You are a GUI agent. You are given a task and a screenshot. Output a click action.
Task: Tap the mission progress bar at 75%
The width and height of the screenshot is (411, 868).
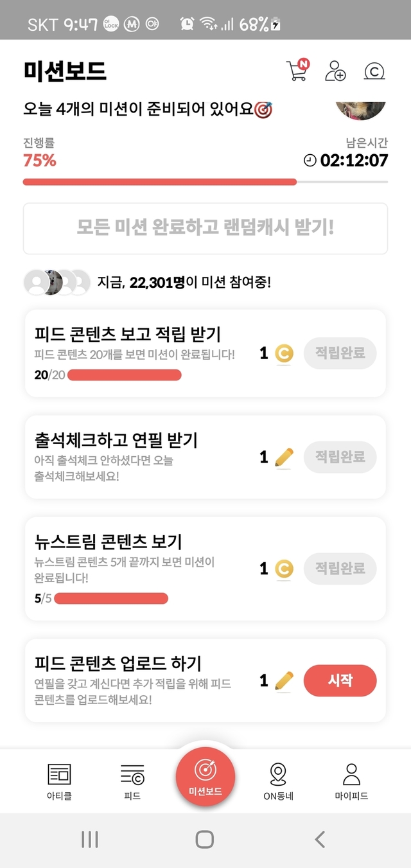(205, 182)
